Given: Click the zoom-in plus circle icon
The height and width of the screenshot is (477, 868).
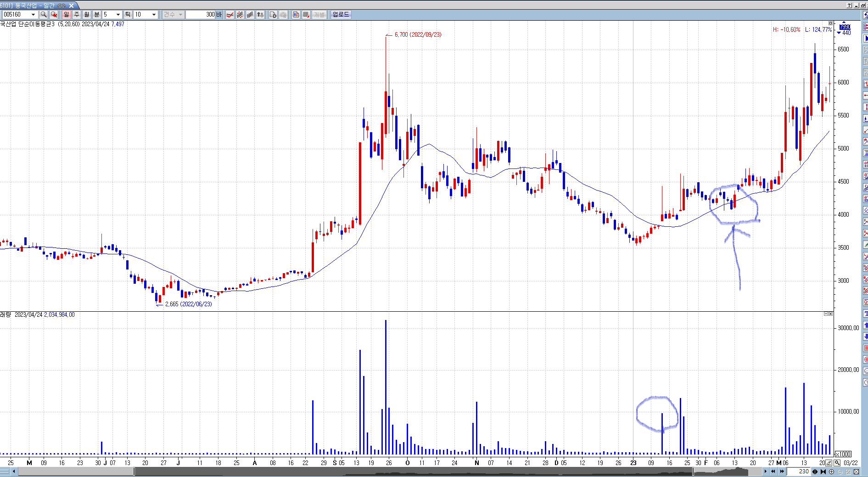Looking at the screenshot, I should [x=831, y=471].
